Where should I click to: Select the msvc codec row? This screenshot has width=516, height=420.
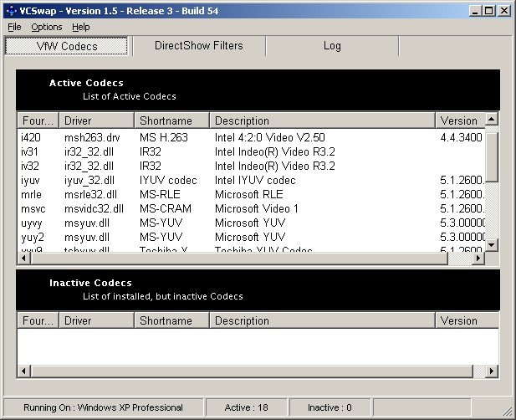(252, 208)
